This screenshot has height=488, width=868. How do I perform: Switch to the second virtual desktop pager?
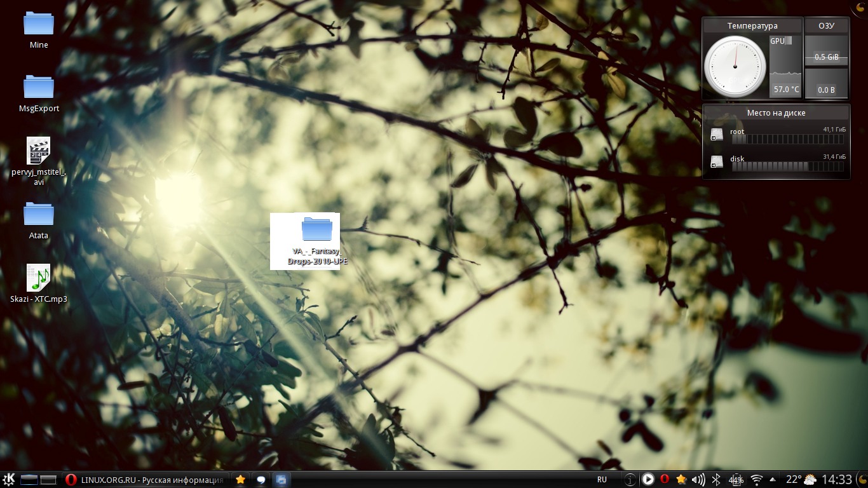pyautogui.click(x=49, y=480)
